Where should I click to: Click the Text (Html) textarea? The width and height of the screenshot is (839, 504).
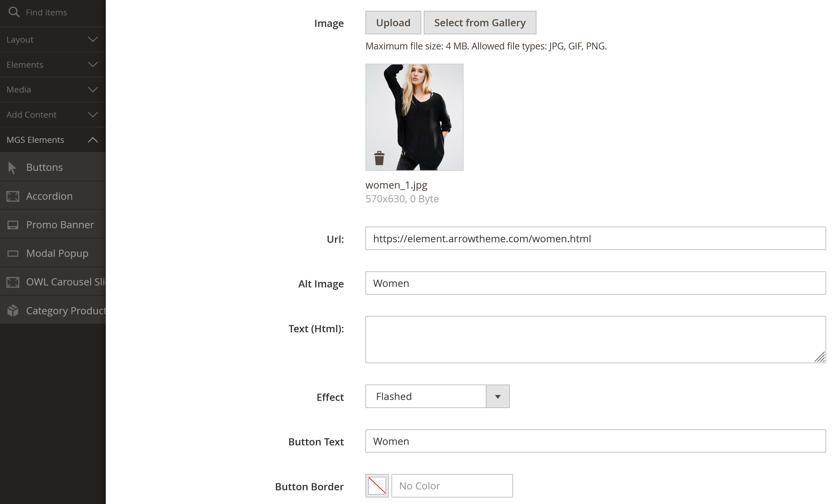click(595, 339)
